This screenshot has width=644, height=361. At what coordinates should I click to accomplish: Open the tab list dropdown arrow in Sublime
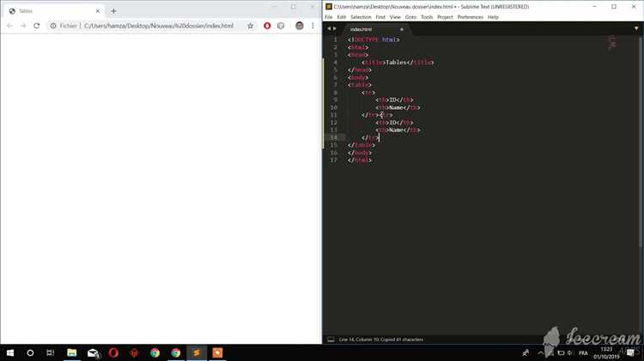637,28
